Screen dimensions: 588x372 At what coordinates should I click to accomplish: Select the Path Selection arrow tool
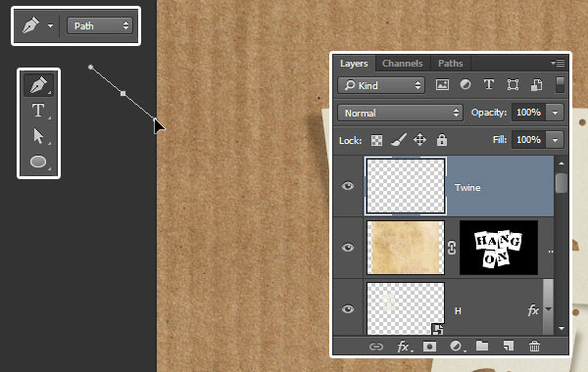(x=38, y=136)
